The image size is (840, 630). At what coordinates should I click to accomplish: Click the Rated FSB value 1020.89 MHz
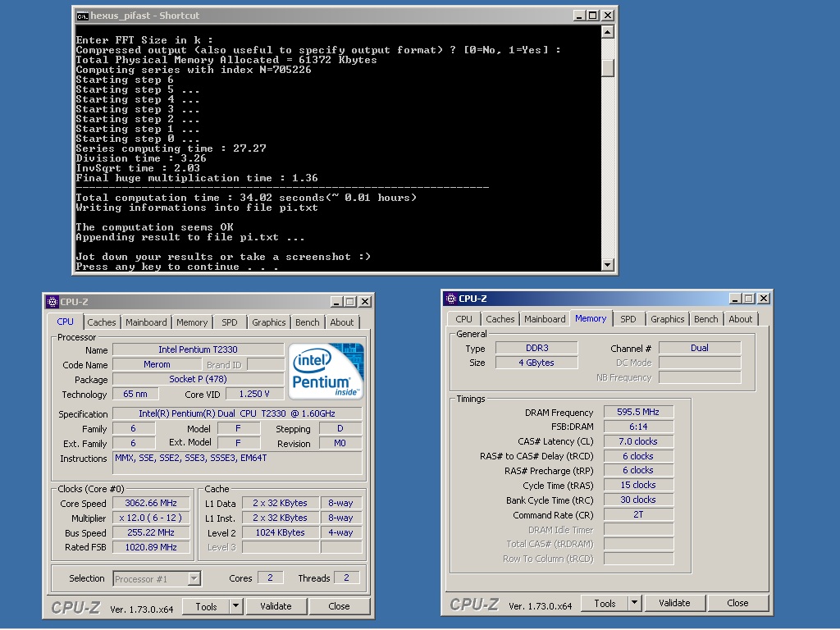tap(151, 547)
